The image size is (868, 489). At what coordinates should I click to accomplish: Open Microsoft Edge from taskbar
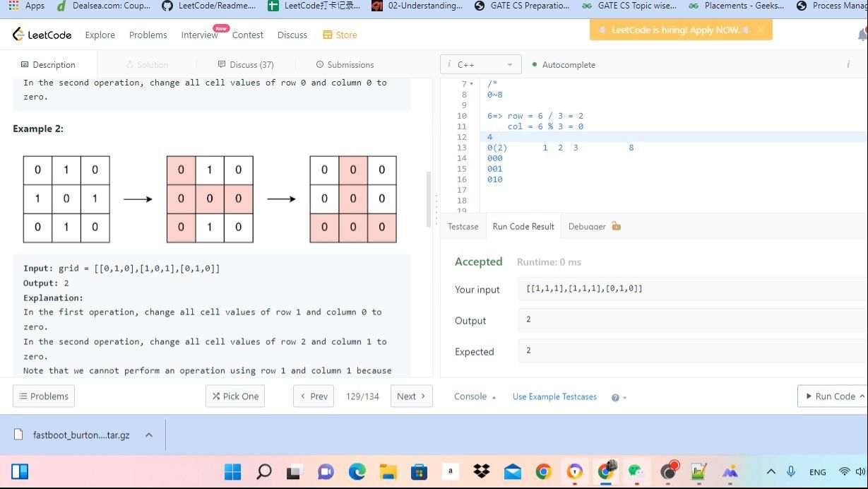(357, 471)
